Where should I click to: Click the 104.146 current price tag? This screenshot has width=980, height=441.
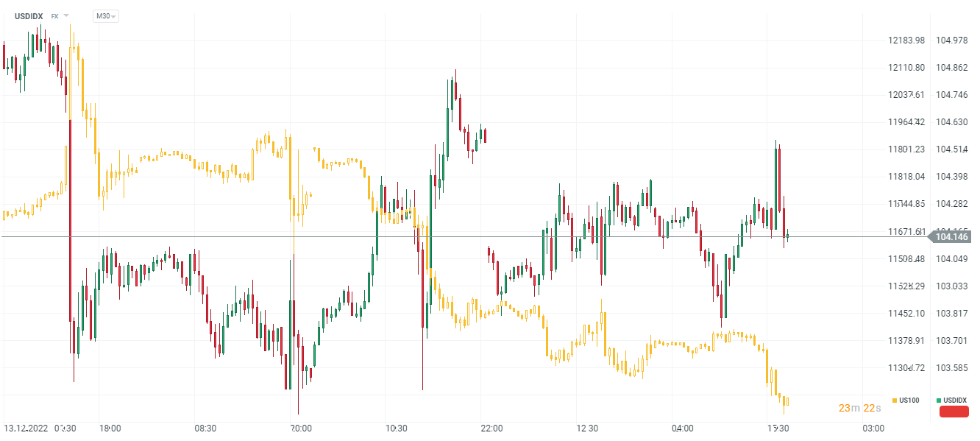(x=951, y=237)
